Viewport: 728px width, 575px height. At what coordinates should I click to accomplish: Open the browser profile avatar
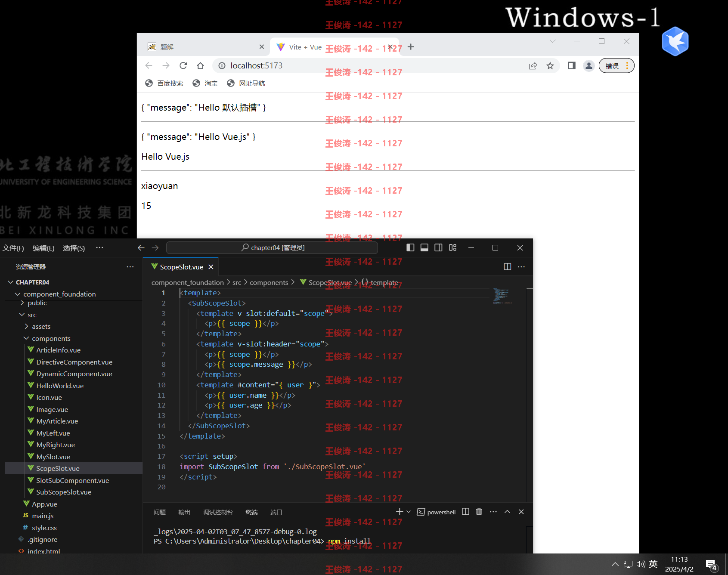589,65
